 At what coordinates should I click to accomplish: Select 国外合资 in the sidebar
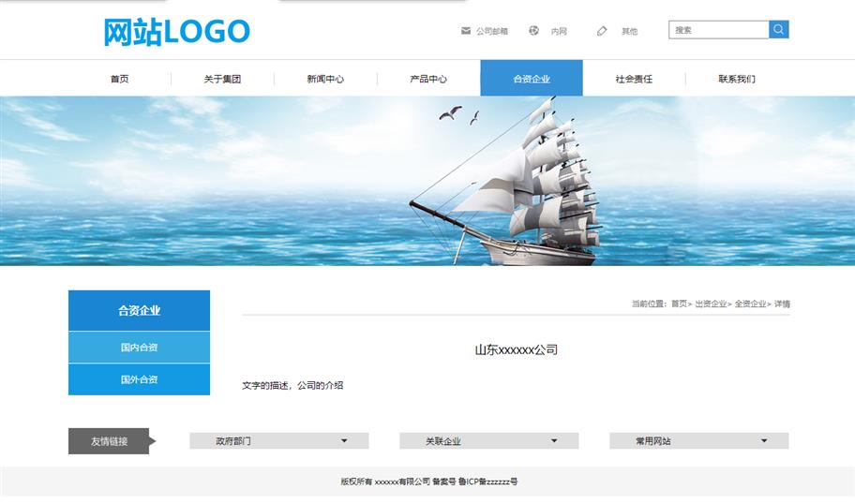[x=139, y=379]
